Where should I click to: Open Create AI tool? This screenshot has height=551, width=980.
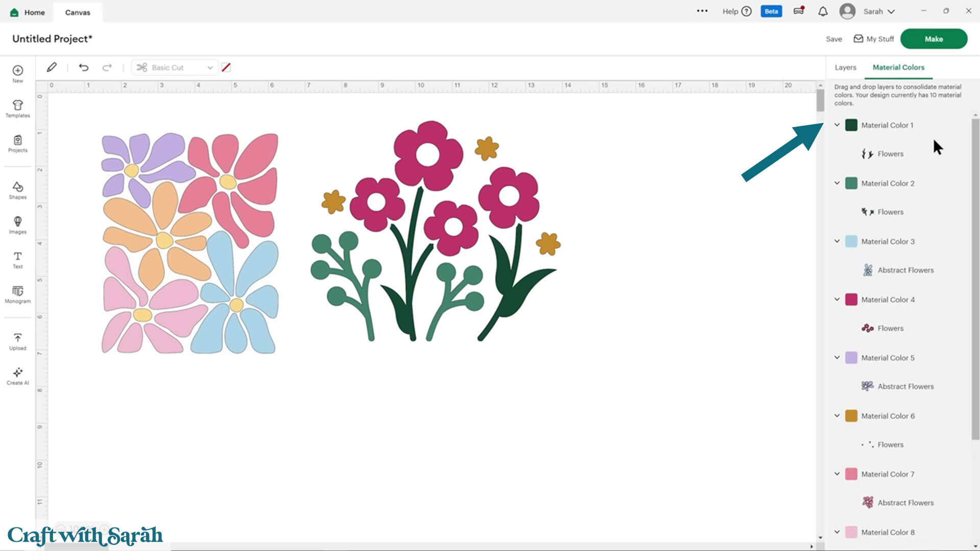point(17,375)
